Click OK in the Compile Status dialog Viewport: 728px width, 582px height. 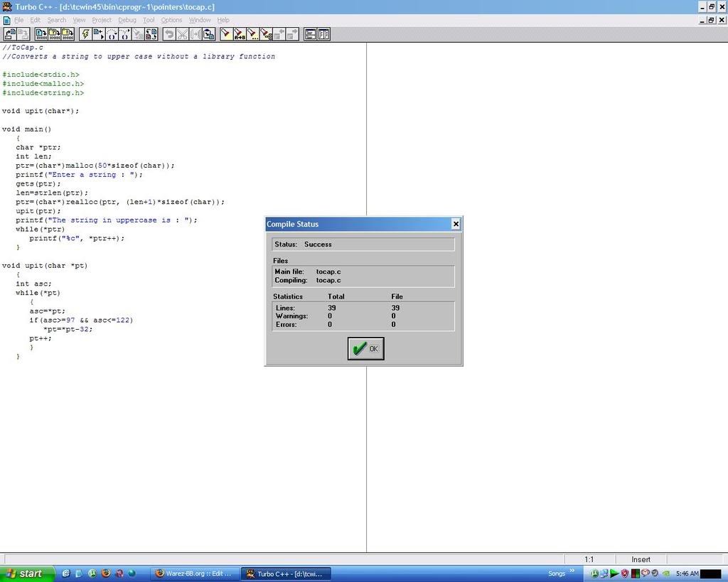pyautogui.click(x=365, y=348)
